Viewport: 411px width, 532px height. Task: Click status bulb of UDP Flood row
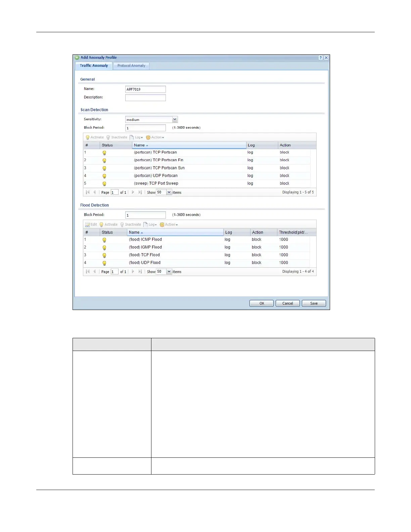[104, 263]
